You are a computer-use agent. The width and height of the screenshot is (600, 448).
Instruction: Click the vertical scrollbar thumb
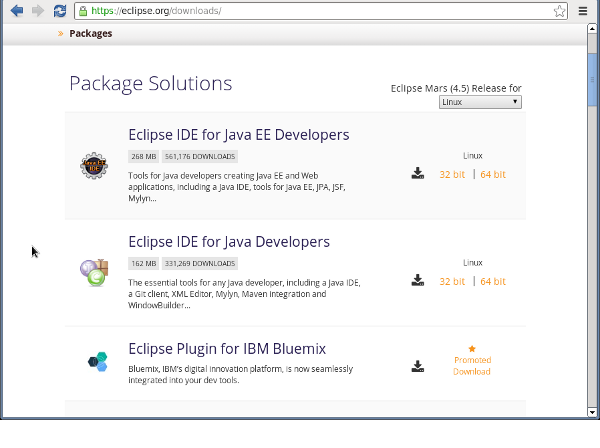pyautogui.click(x=592, y=80)
